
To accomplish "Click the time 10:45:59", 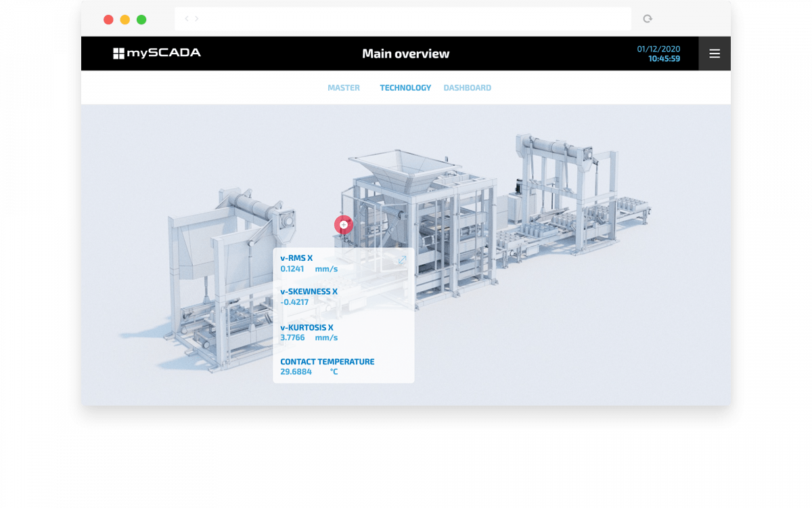I will pos(664,59).
